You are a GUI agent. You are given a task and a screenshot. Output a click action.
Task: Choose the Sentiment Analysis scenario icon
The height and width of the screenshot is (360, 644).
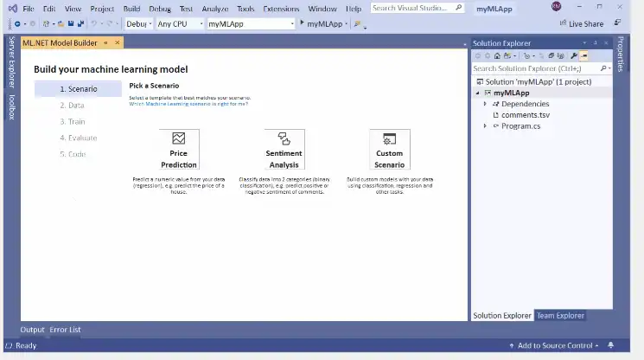[x=284, y=138]
